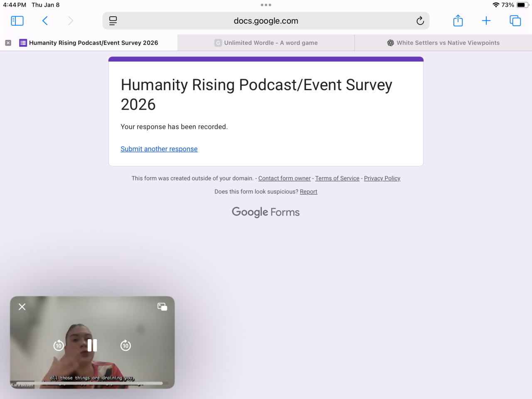Close the picture-in-picture video window
Screen dimensions: 532x399
coord(22,307)
